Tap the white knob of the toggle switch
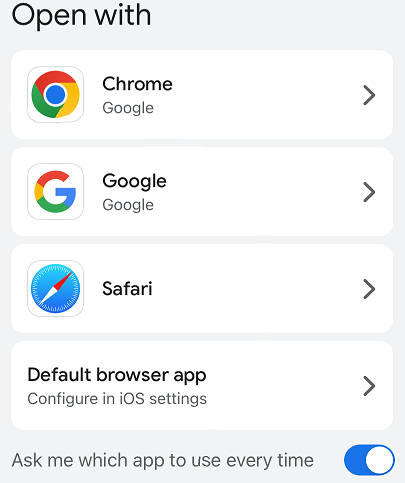 coord(379,460)
